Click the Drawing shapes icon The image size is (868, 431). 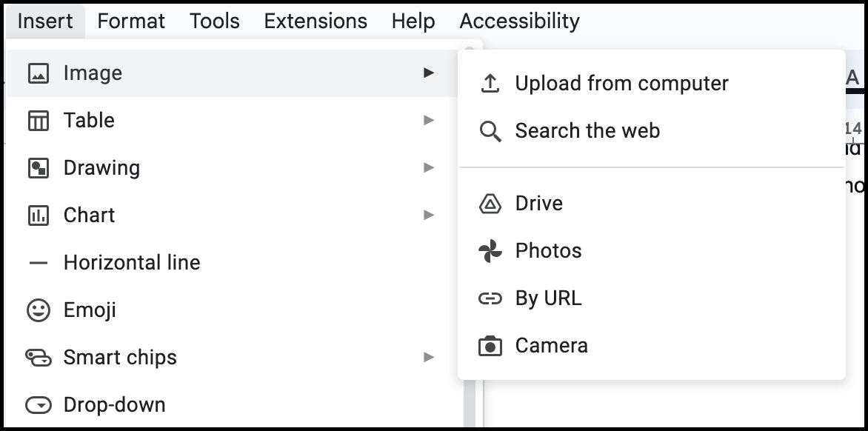pyautogui.click(x=39, y=168)
